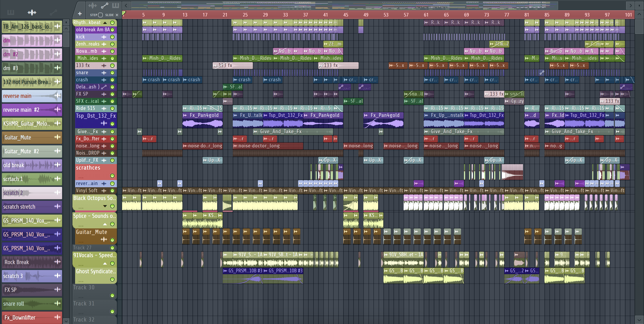Mute the scrathces track
The height and width of the screenshot is (324, 644).
[112, 176]
